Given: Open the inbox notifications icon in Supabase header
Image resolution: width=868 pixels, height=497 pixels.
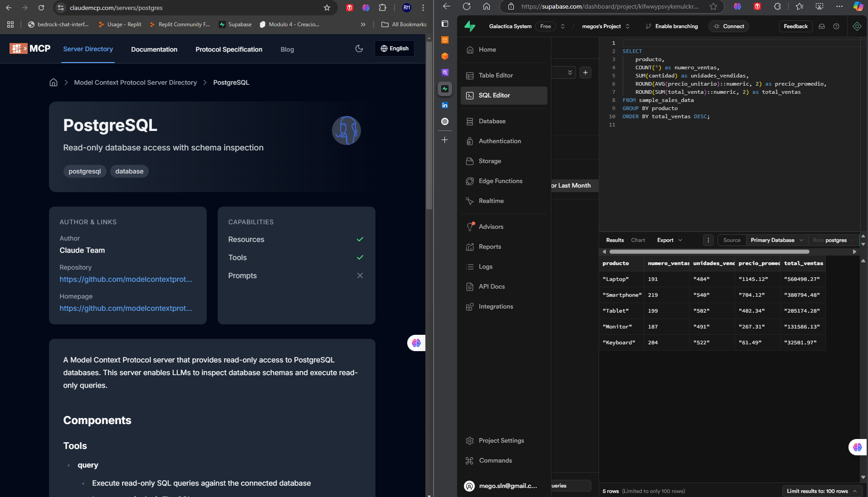Looking at the screenshot, I should point(822,26).
